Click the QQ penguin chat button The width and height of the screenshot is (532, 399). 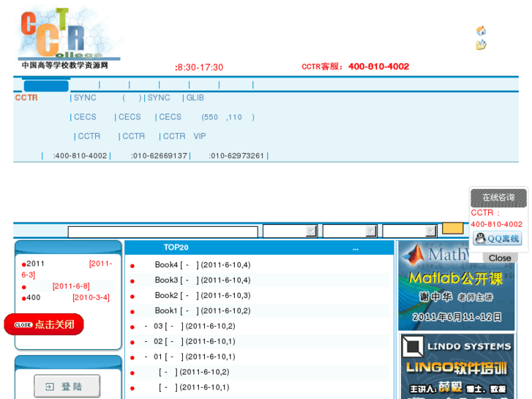498,239
